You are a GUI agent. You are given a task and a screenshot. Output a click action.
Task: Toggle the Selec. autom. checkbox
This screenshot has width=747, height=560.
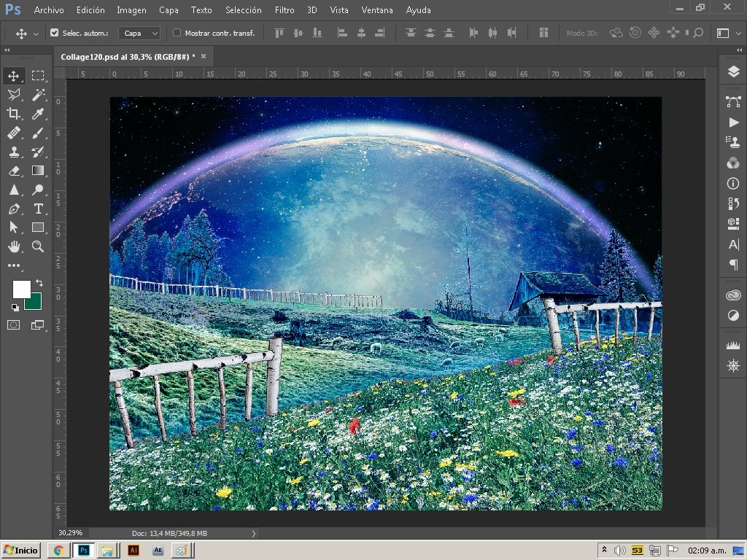tap(54, 33)
